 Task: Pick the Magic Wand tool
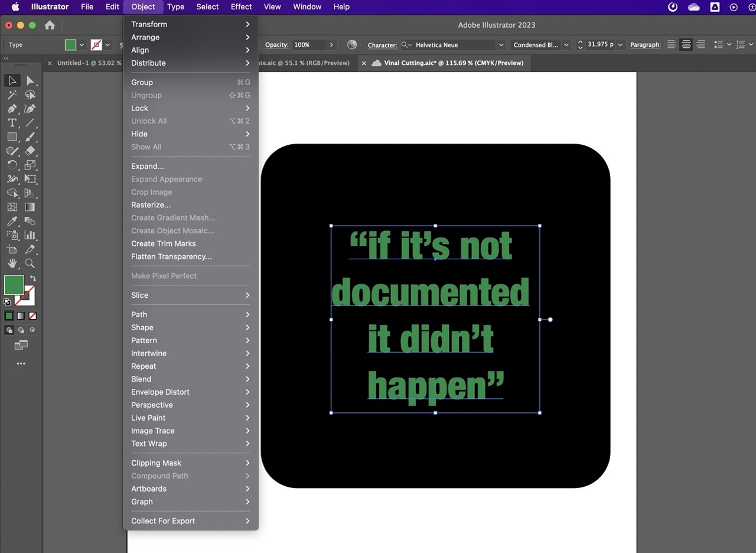pyautogui.click(x=12, y=95)
